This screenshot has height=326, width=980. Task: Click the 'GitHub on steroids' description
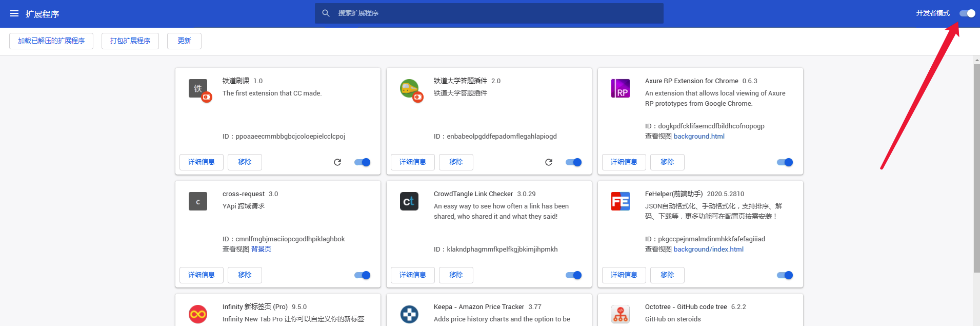coord(673,319)
